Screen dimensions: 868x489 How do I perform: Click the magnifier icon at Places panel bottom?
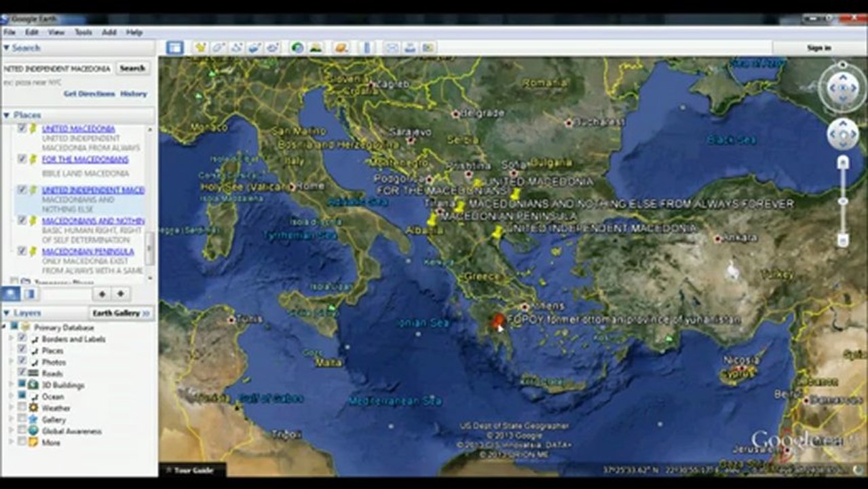pyautogui.click(x=11, y=293)
